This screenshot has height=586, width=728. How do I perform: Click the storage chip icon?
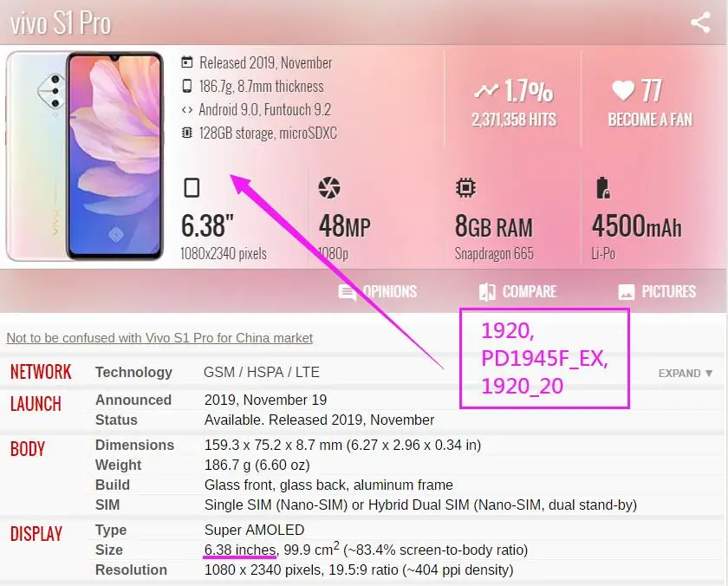(186, 133)
